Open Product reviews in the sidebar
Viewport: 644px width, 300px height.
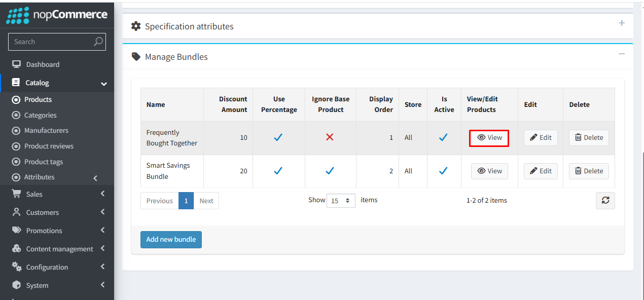coord(49,146)
